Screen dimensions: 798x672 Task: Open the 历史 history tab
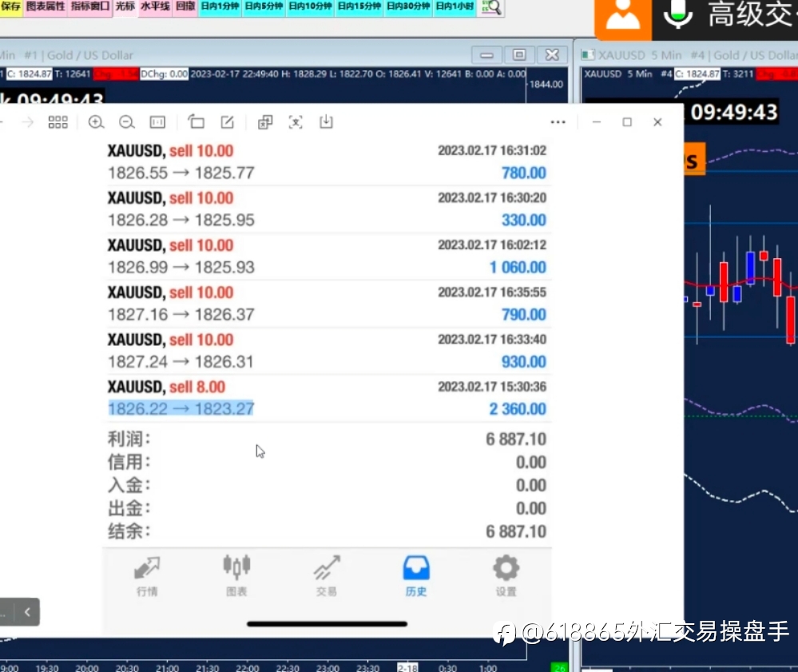416,576
